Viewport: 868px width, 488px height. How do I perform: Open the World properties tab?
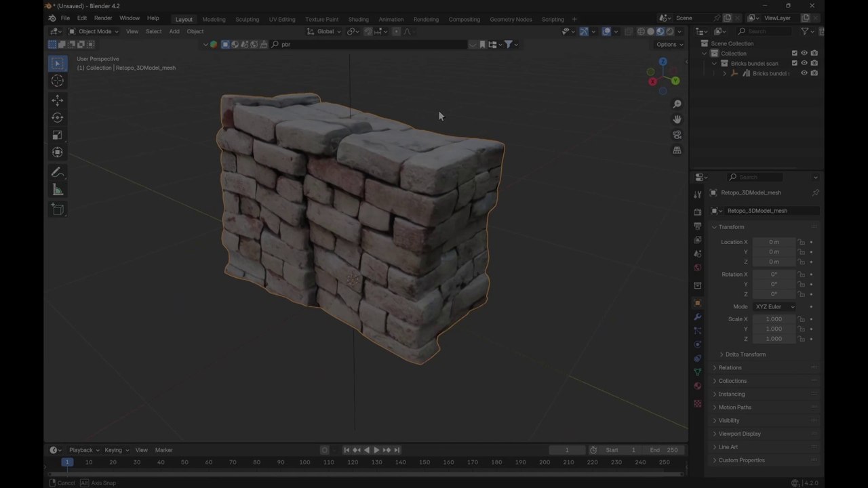point(697,267)
